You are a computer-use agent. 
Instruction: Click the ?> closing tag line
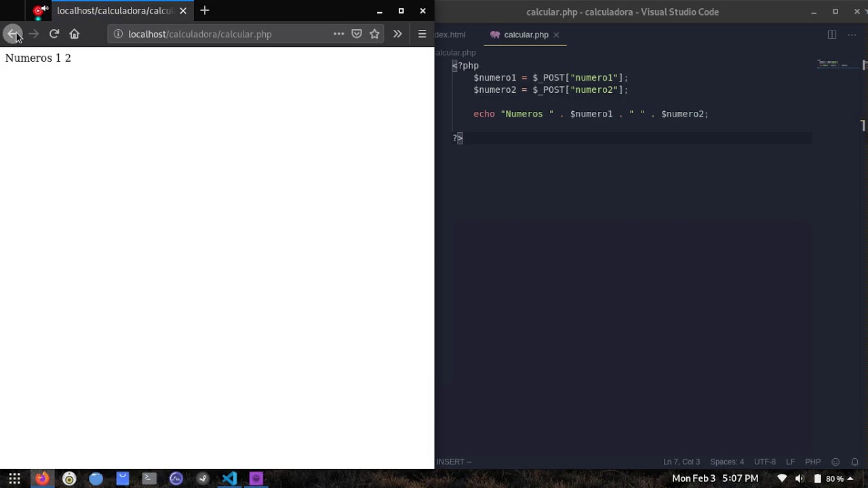click(x=458, y=138)
